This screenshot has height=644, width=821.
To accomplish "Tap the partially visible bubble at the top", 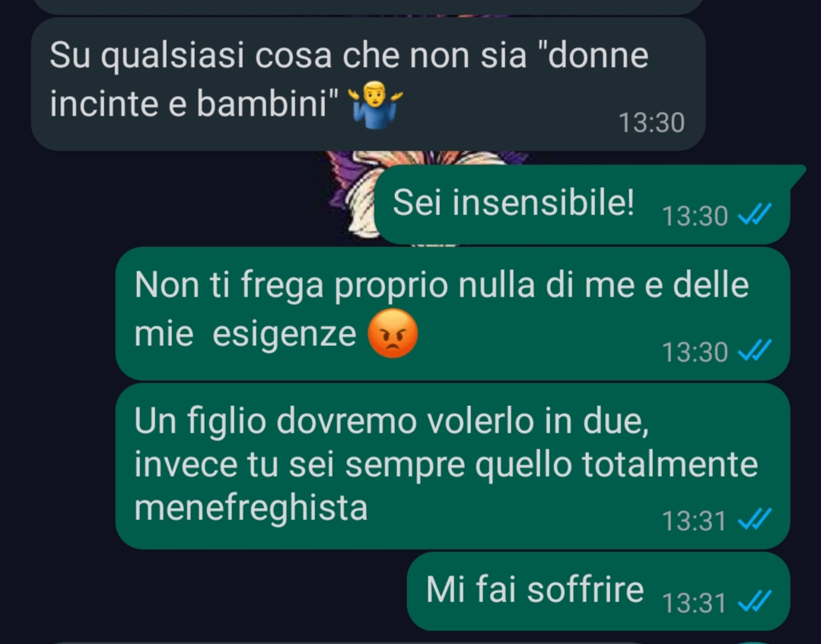I will (x=368, y=6).
